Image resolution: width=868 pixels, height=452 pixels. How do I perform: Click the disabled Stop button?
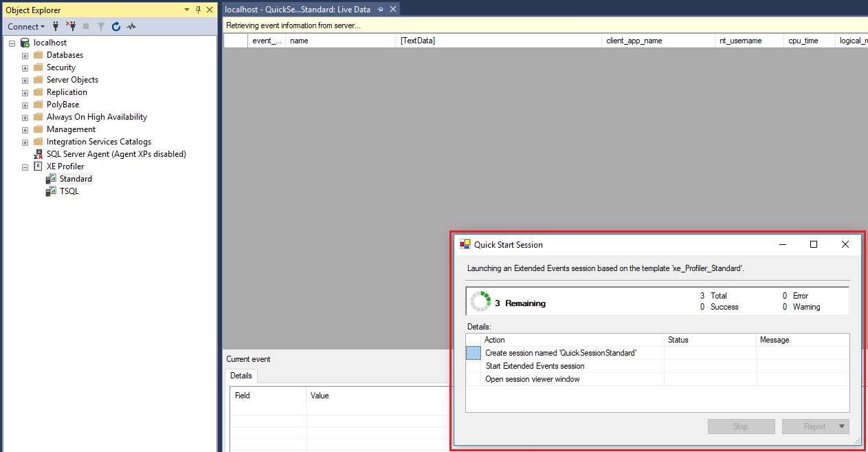click(741, 426)
